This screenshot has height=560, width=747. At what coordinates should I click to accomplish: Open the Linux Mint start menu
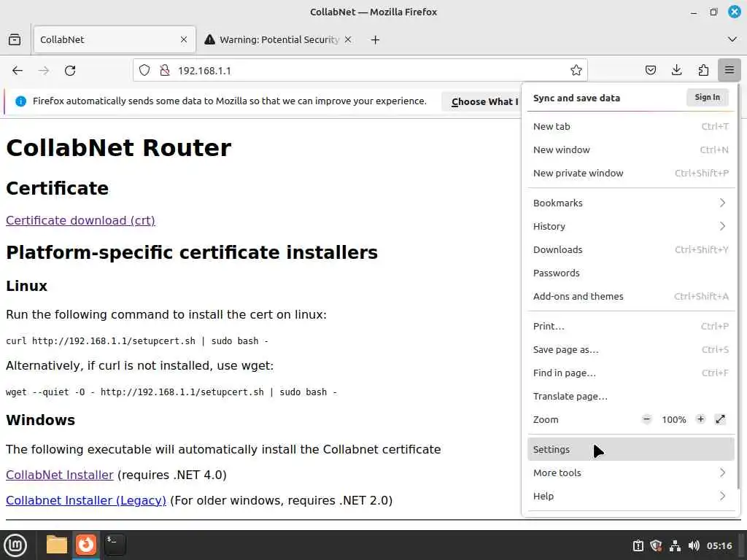pos(15,545)
